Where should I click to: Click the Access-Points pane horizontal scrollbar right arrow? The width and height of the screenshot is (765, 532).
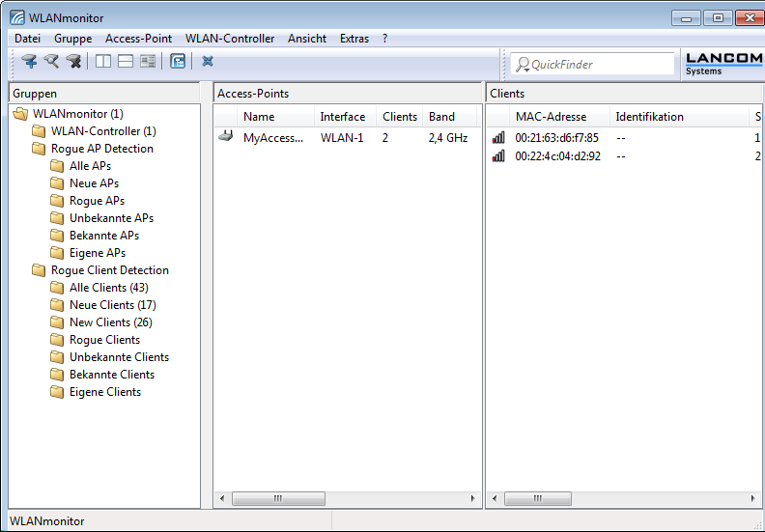[473, 498]
